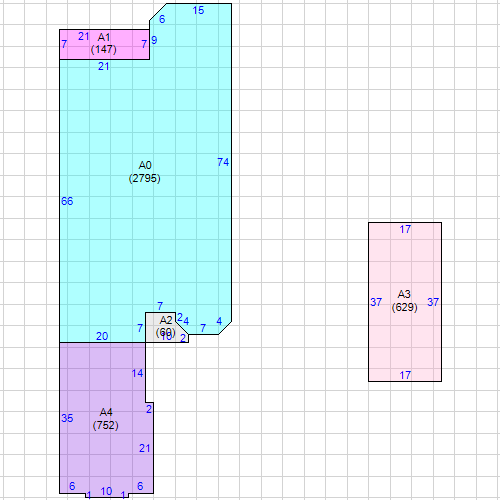Select the 37 dimension on A3's right side

(x=433, y=302)
